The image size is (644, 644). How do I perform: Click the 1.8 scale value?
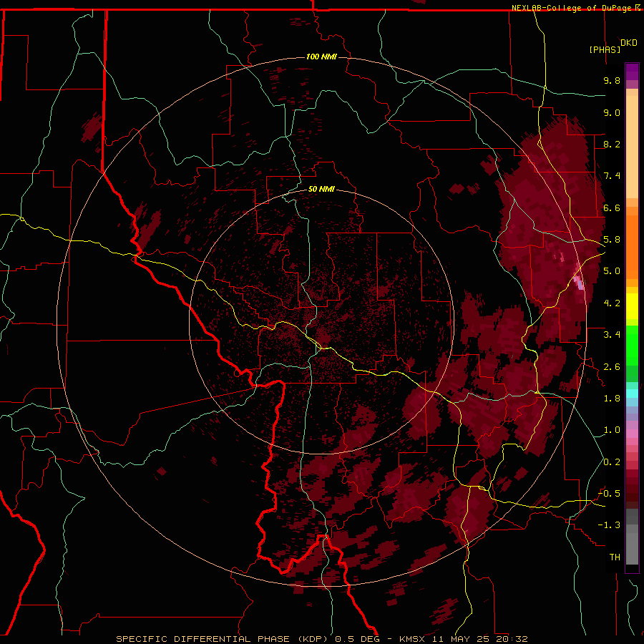click(x=612, y=399)
